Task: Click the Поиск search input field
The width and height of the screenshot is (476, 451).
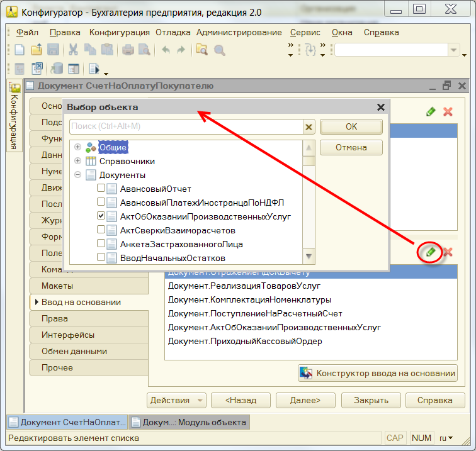Action: (186, 127)
